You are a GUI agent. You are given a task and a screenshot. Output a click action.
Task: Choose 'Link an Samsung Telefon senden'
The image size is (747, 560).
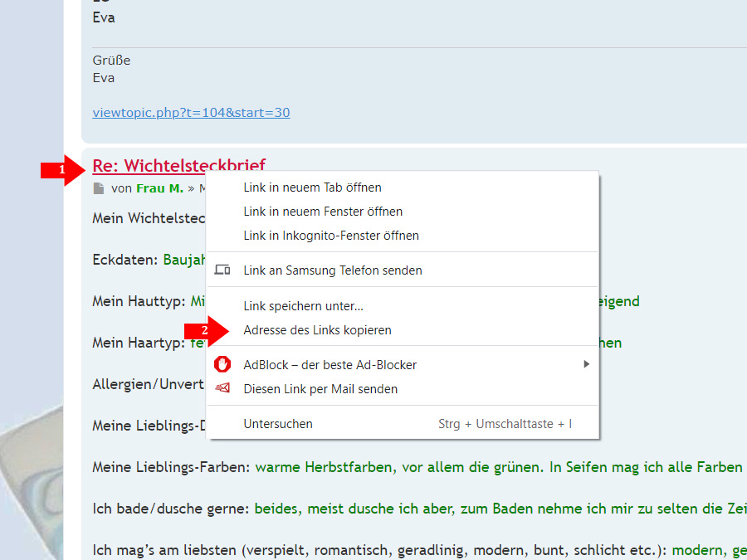click(x=332, y=270)
